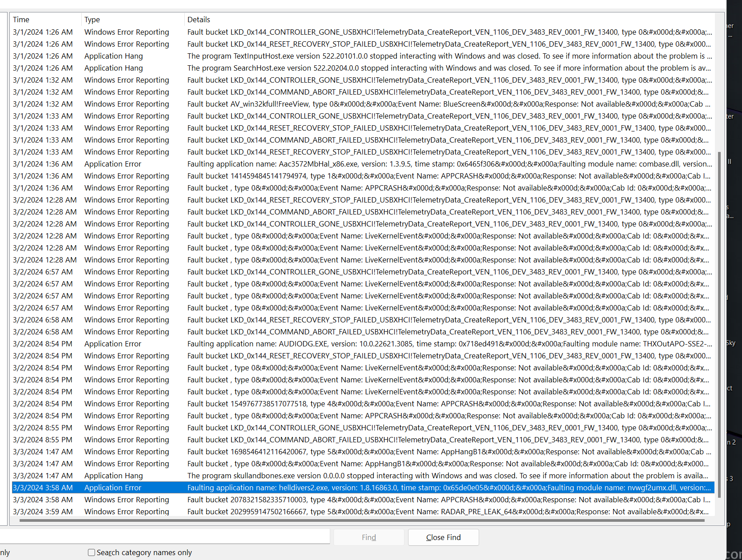Select the RADAR_PRE_LEAK_64 row at 3:59 AM

[363, 512]
